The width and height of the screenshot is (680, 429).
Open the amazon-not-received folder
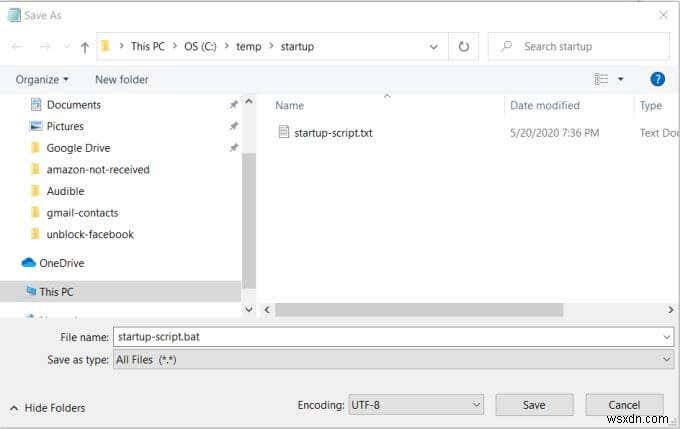pos(98,170)
